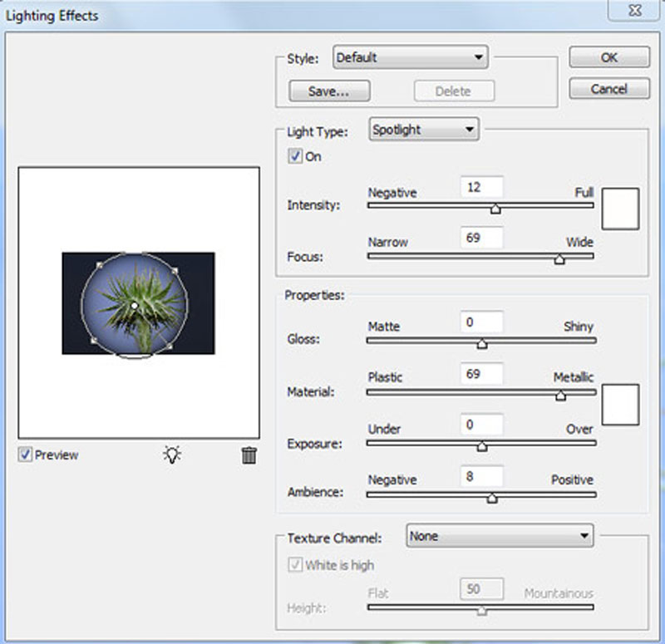
Task: Open the Texture Channel dropdown
Action: 500,536
